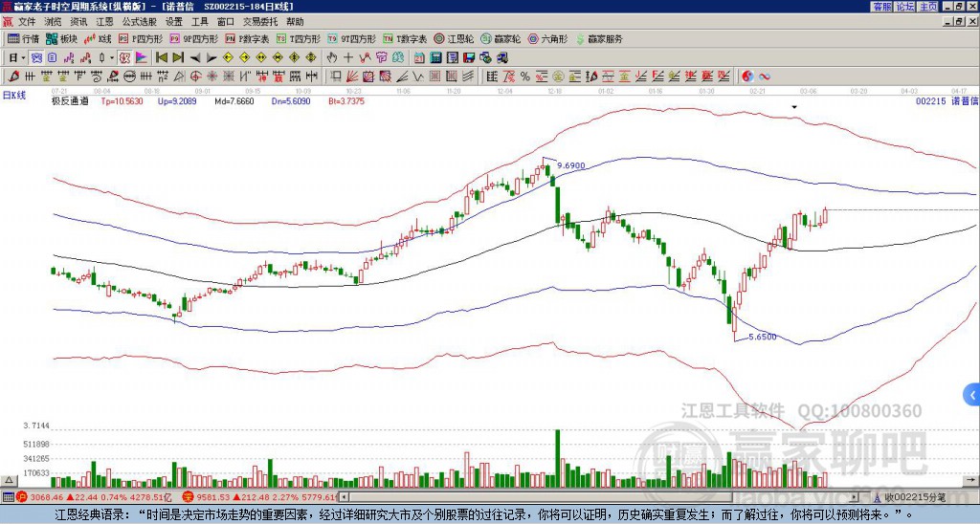Open the 公式选股 menu
The image size is (980, 524).
click(x=140, y=22)
